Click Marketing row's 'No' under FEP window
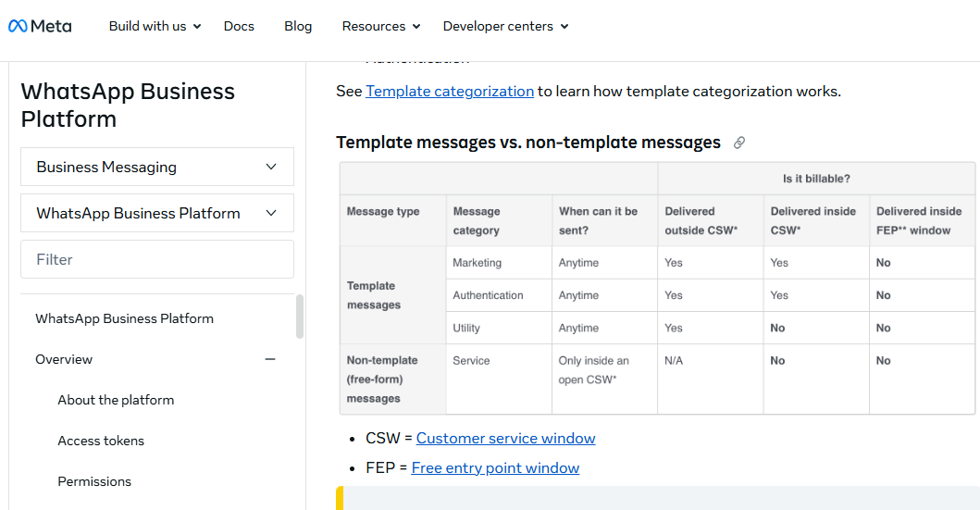The height and width of the screenshot is (510, 980). point(883,263)
